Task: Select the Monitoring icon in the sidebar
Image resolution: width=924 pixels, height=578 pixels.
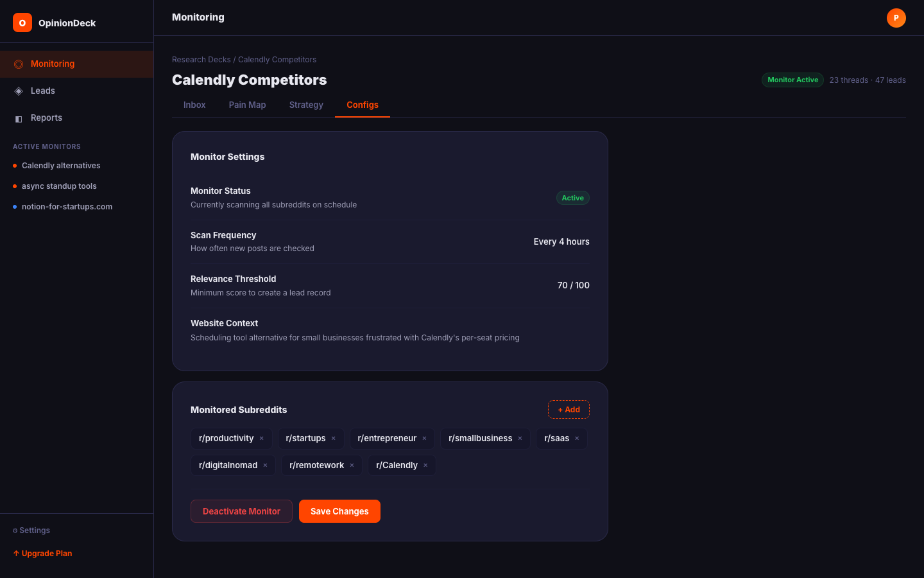Action: pyautogui.click(x=19, y=64)
